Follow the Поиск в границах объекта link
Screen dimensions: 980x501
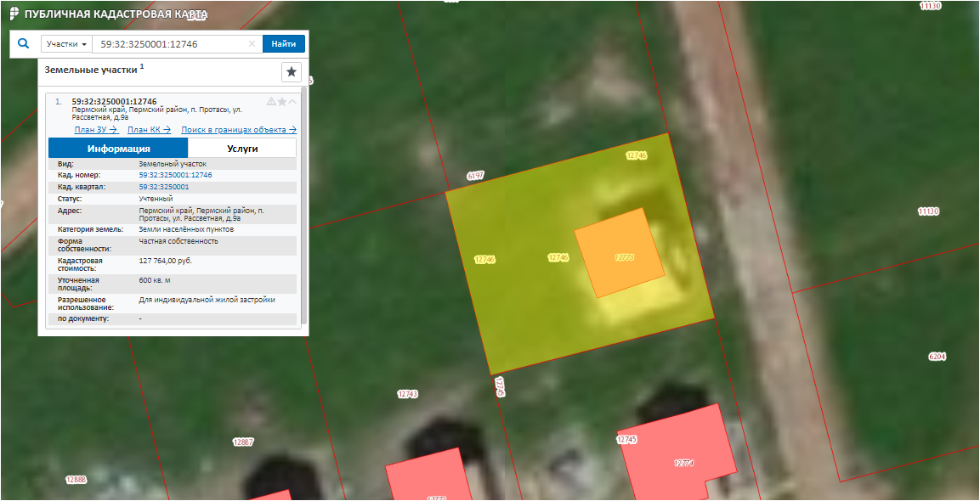tap(238, 130)
